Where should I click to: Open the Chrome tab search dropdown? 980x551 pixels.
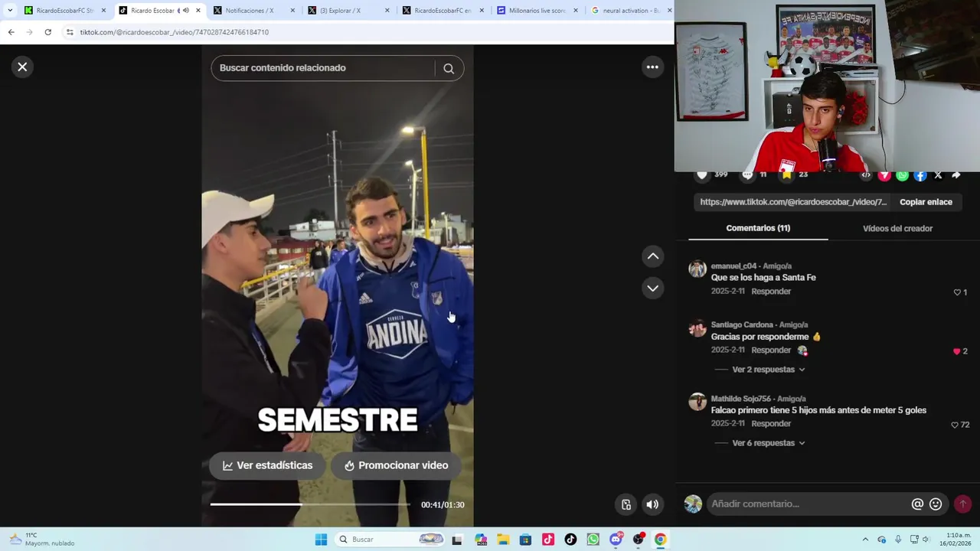10,11
